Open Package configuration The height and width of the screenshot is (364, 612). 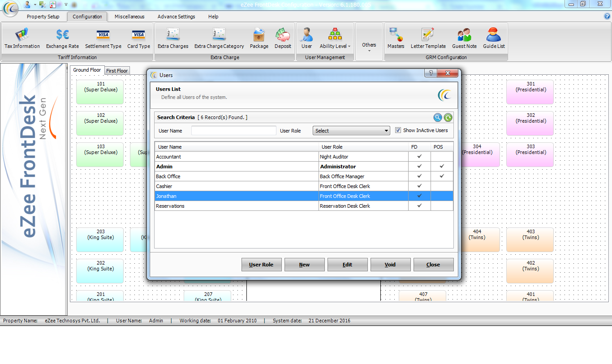point(259,39)
